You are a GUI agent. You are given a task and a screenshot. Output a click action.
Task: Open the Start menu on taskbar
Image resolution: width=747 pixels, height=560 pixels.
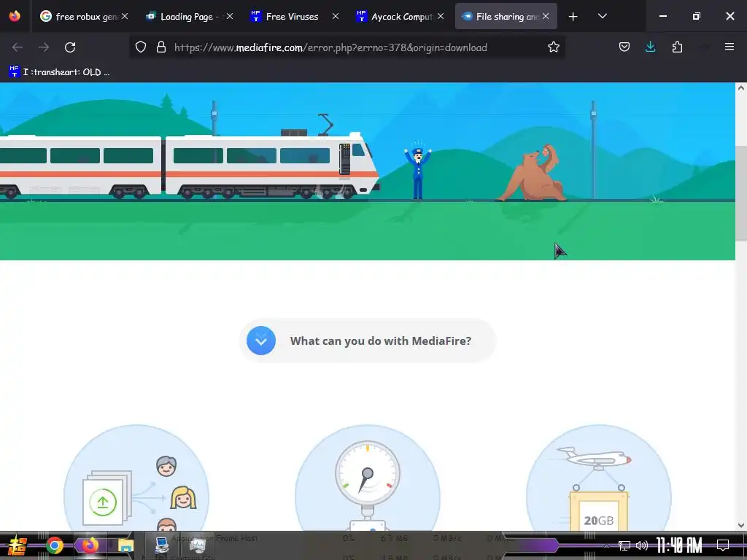[16, 545]
